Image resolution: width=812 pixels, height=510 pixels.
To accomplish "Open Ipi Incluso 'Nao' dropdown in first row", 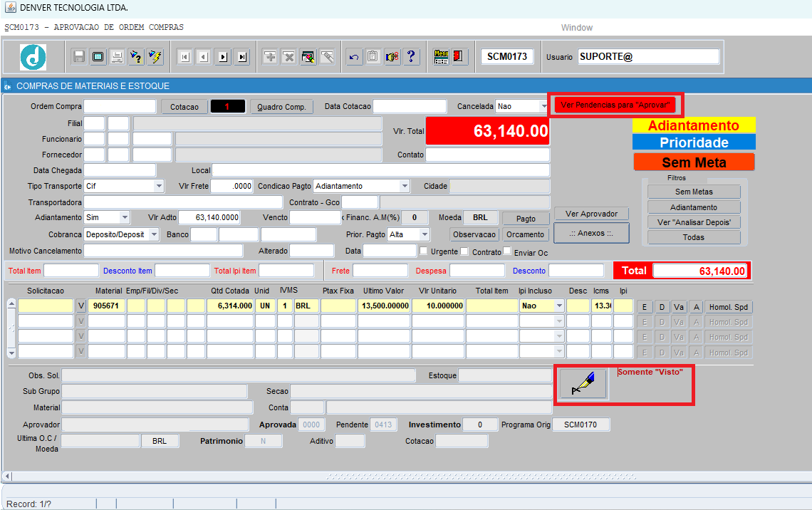I will [559, 306].
